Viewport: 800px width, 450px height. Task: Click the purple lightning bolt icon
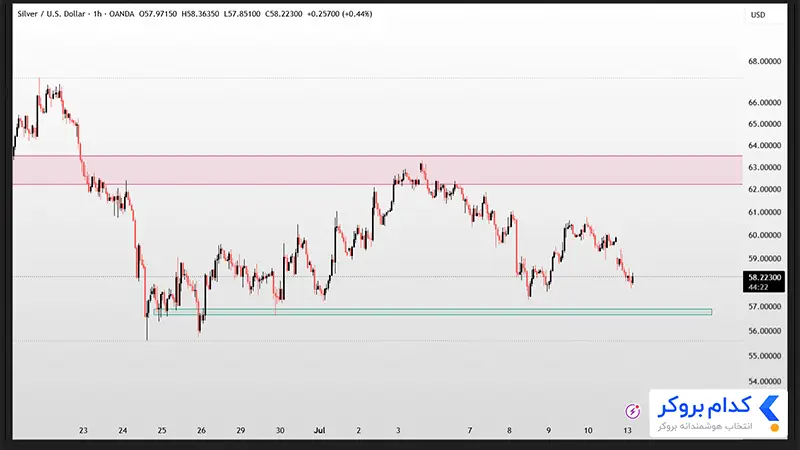[x=633, y=411]
